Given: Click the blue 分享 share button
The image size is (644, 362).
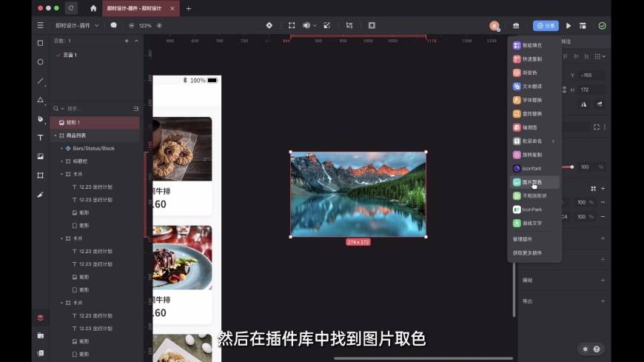Looking at the screenshot, I should (x=546, y=25).
